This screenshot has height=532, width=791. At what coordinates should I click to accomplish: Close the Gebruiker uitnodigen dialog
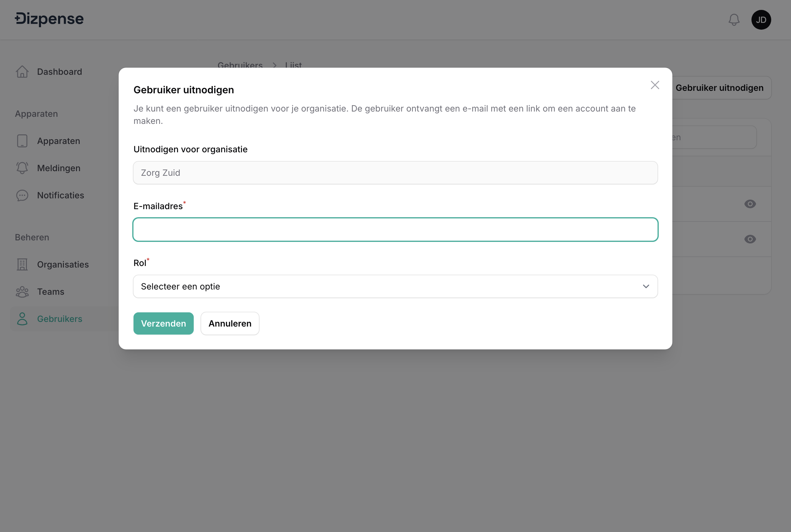[x=655, y=85]
